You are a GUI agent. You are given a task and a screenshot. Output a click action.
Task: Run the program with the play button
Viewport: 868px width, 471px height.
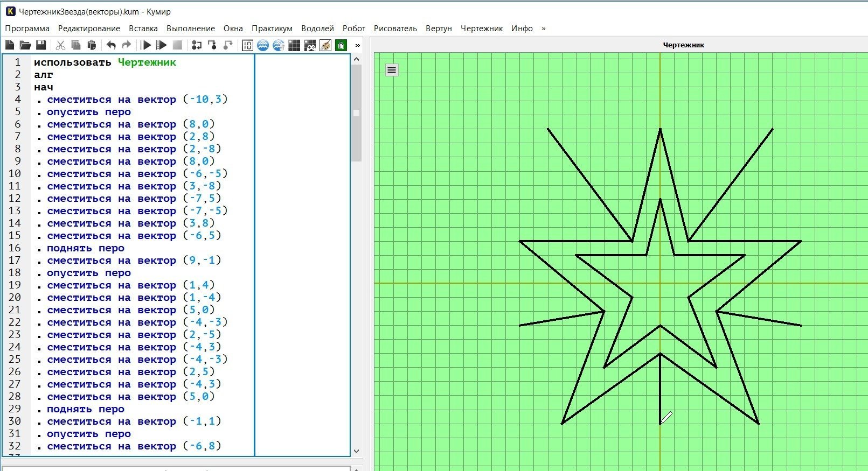(146, 45)
